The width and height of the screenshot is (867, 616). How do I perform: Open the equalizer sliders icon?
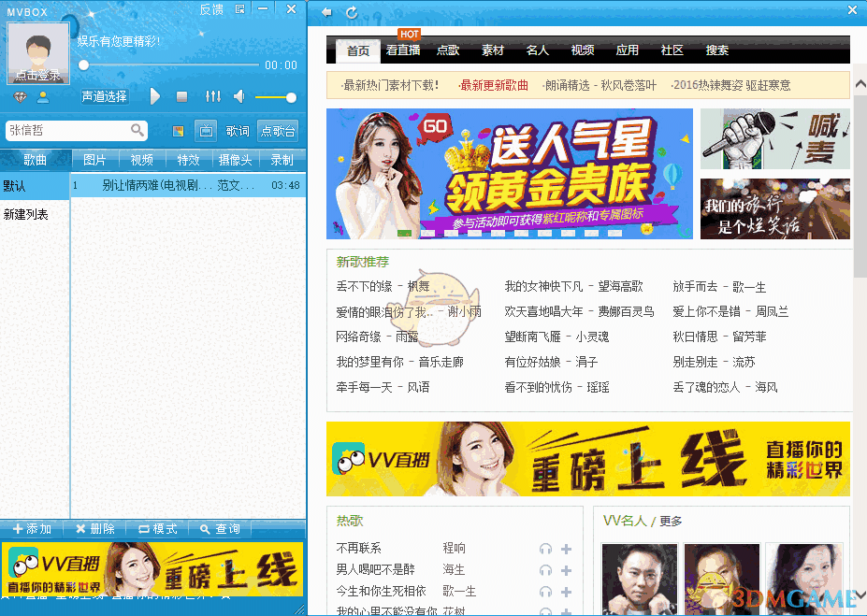pos(213,96)
